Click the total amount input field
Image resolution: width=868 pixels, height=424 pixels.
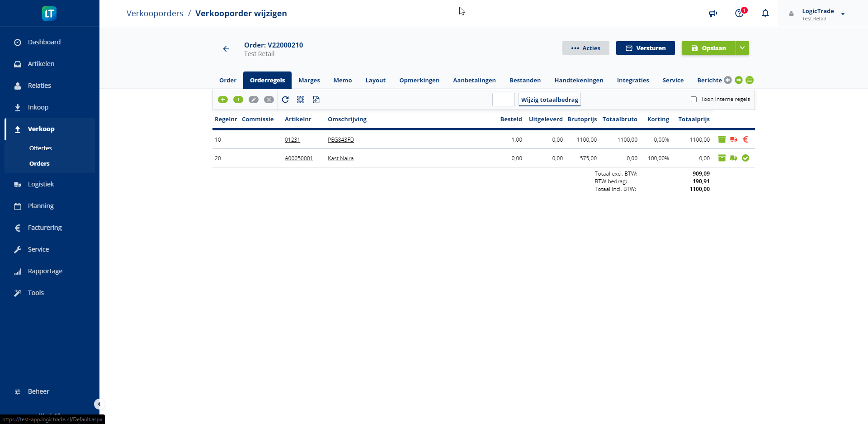[503, 100]
